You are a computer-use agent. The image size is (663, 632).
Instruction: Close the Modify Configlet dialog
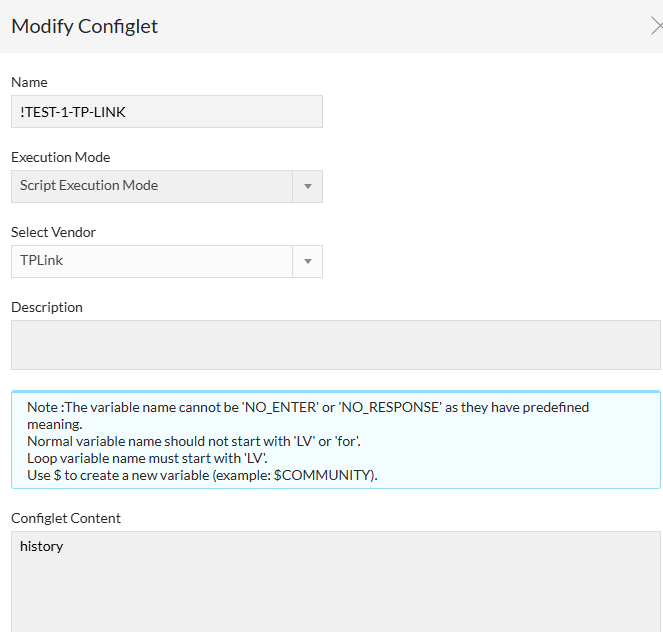pos(655,26)
